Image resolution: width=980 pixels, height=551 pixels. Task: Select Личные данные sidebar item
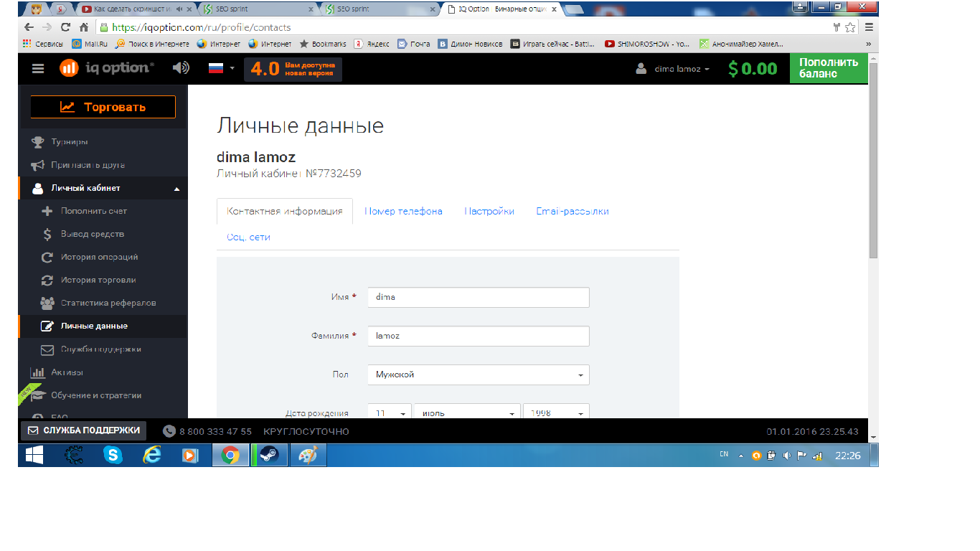coord(103,326)
